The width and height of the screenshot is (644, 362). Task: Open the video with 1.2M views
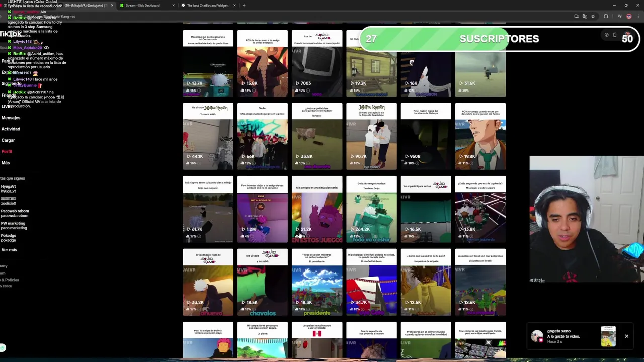pyautogui.click(x=262, y=209)
